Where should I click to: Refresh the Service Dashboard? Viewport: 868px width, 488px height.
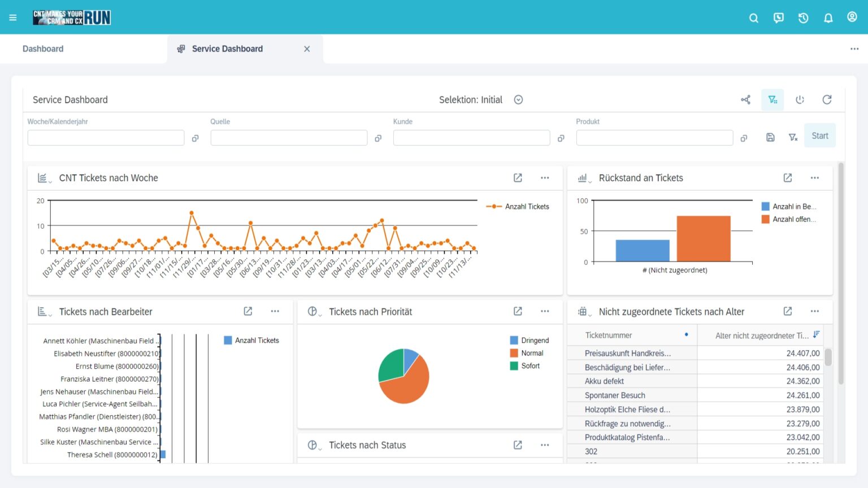pyautogui.click(x=827, y=99)
